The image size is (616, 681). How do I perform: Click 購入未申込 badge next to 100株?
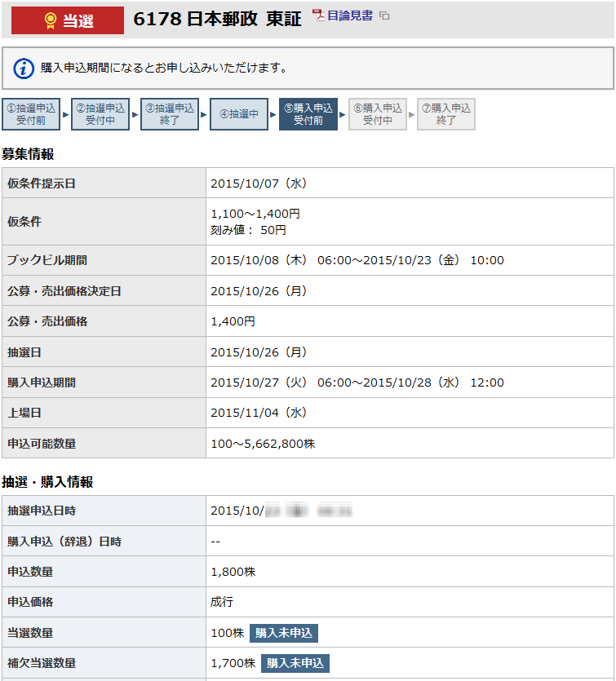[284, 633]
